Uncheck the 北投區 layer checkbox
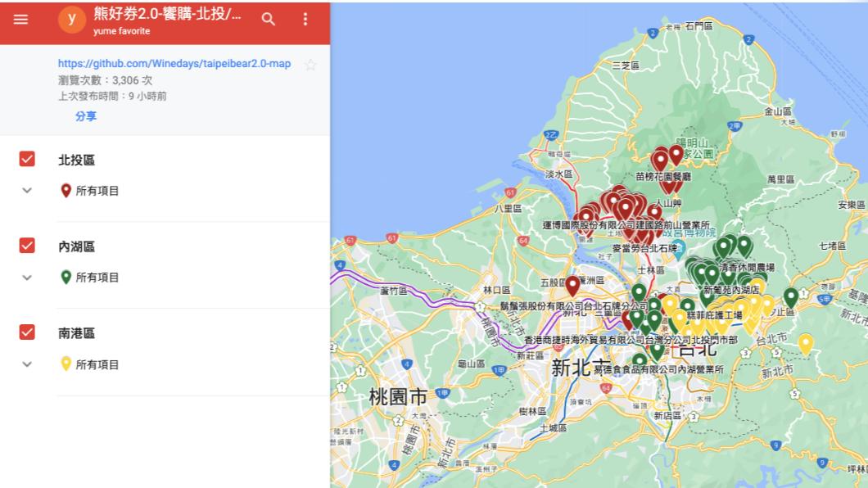 tap(27, 160)
